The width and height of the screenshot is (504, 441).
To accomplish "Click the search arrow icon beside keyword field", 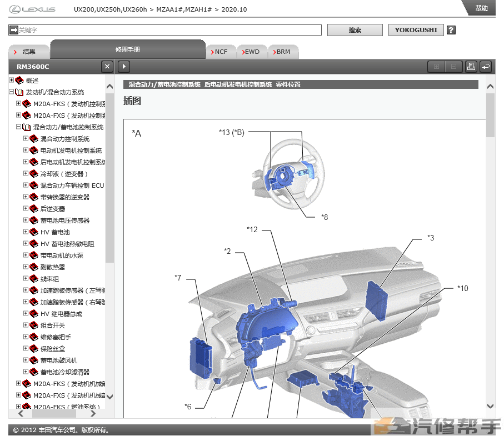I will (14, 30).
